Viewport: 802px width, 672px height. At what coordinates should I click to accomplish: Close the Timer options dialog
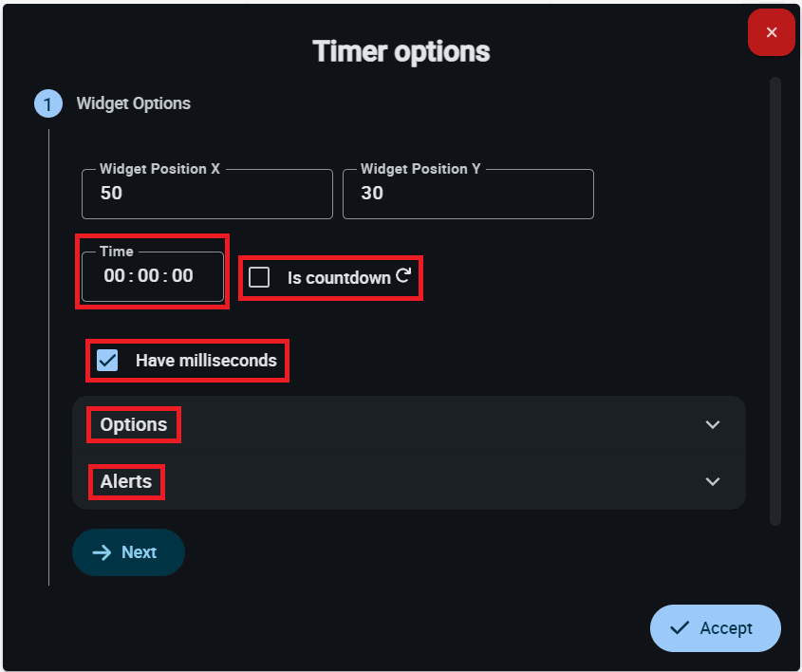coord(771,33)
